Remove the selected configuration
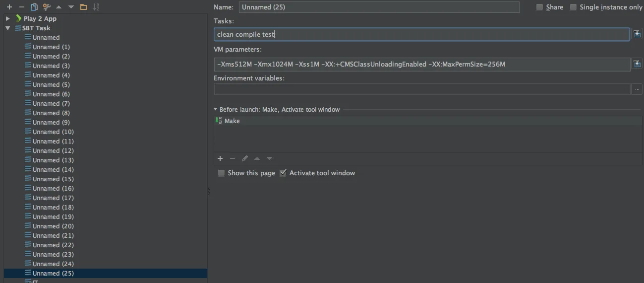 point(21,7)
